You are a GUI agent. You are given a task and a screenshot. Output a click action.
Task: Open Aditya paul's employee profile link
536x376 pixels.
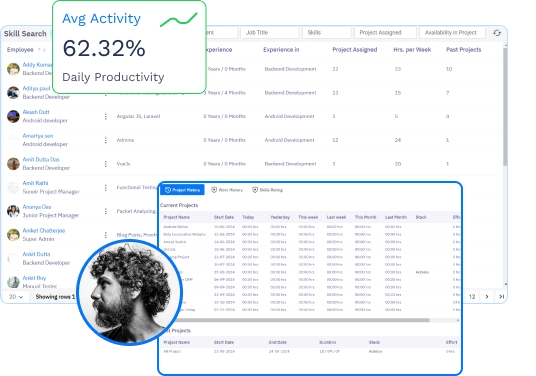36,89
